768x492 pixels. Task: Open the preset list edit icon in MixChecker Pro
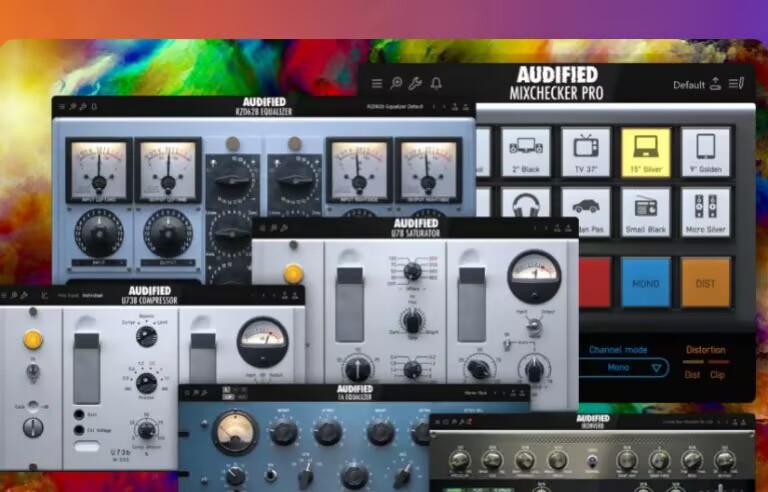point(736,84)
